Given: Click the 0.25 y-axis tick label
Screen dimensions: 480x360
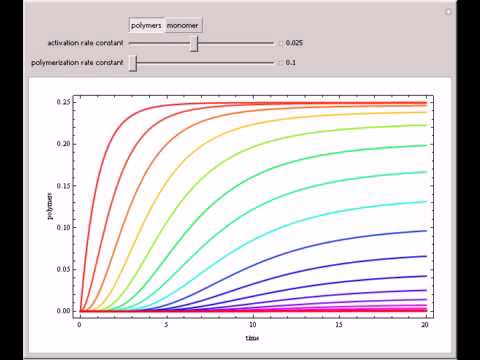Looking at the screenshot, I should pyautogui.click(x=63, y=102).
